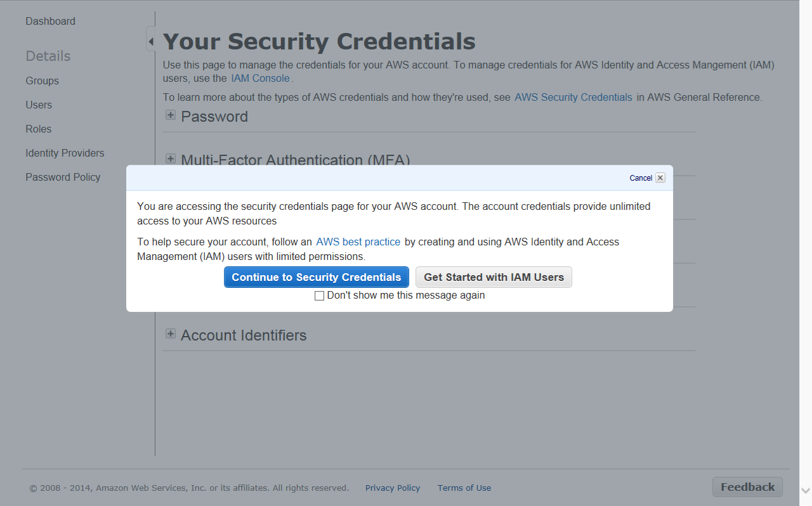Expand the Password section
812x506 pixels.
(171, 115)
